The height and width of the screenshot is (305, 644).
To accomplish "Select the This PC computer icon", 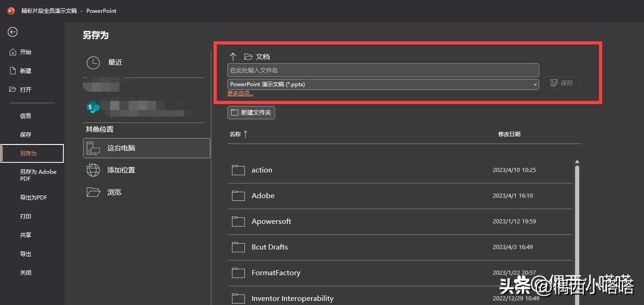I will [93, 148].
